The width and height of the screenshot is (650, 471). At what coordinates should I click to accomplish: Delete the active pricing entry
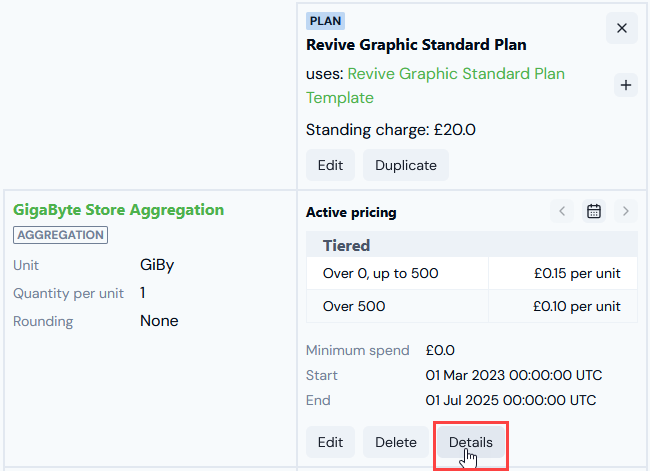coord(396,442)
